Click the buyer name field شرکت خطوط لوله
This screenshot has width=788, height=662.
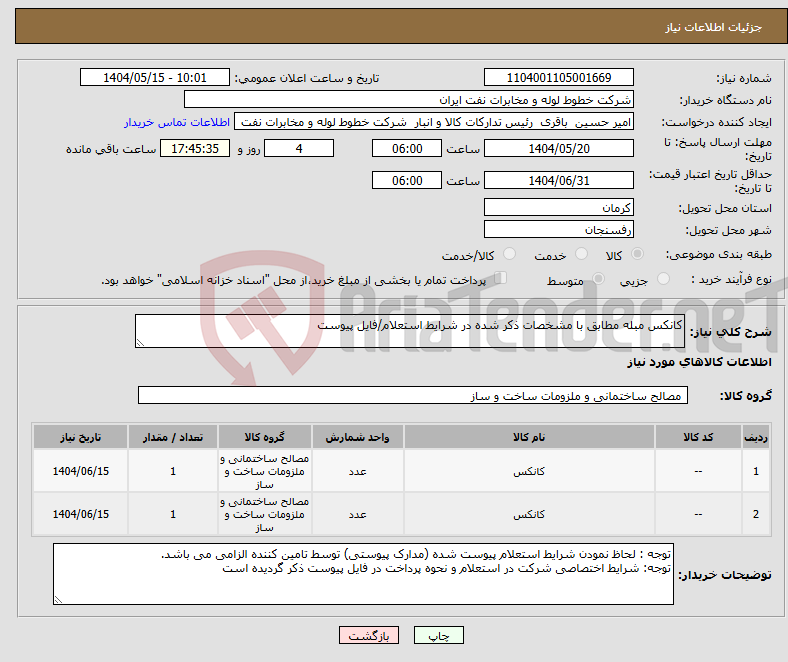click(x=409, y=100)
